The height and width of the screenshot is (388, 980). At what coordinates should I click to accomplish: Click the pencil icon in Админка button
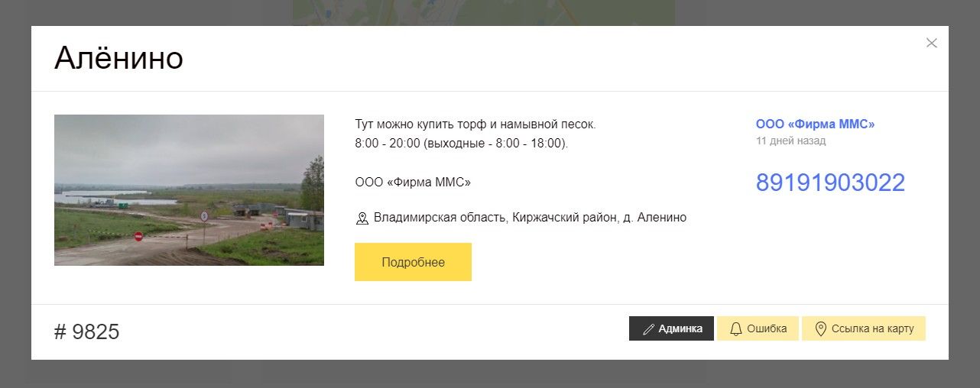[x=648, y=329]
